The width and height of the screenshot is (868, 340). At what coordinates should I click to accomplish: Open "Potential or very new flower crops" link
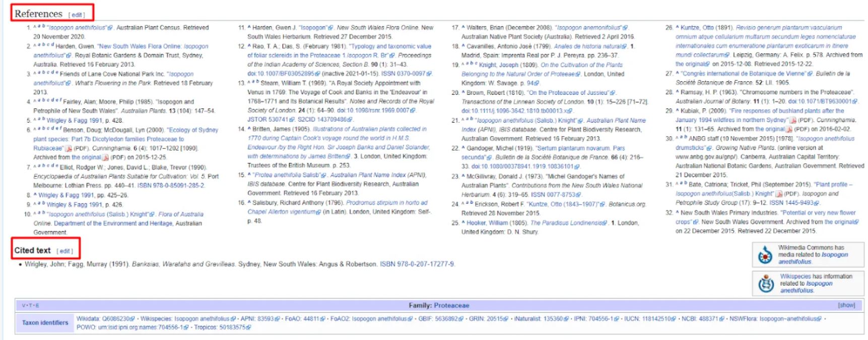point(766,217)
